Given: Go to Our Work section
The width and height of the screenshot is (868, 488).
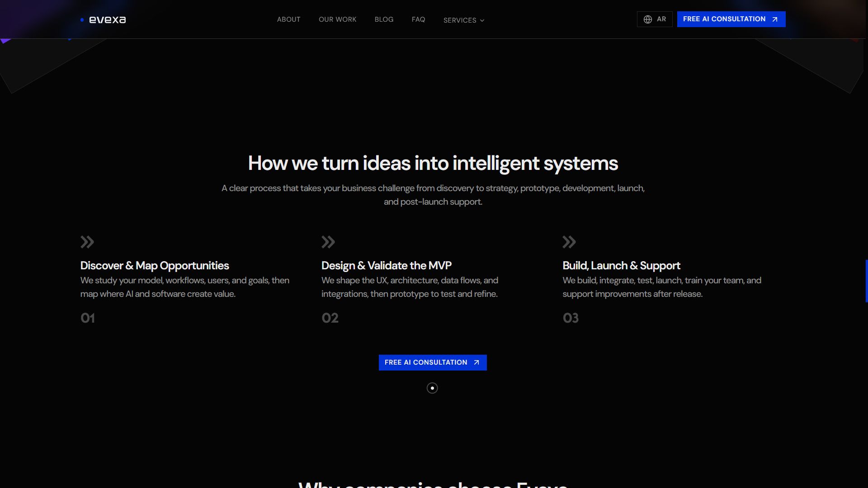Looking at the screenshot, I should tap(337, 19).
